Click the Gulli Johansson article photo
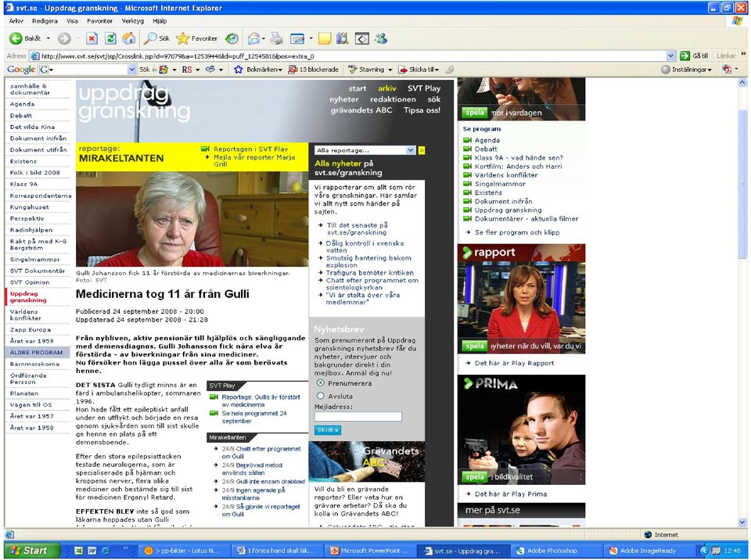751x560 pixels. coord(192,219)
